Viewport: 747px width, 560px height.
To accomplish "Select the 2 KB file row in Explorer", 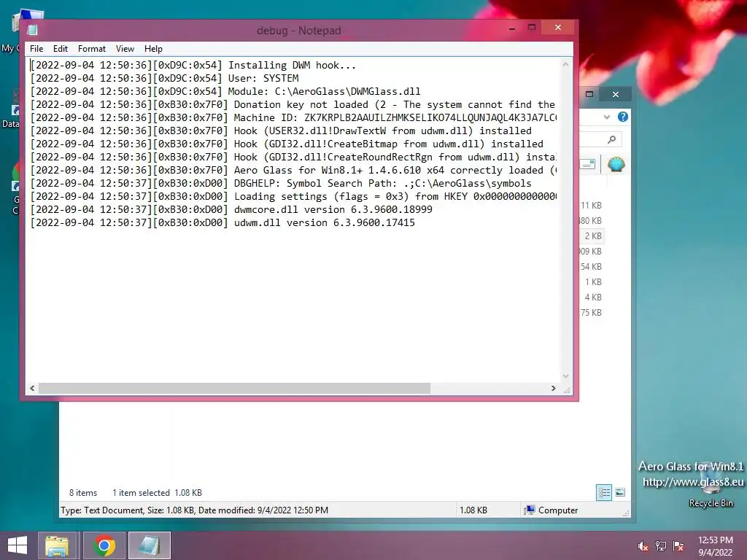I will tap(591, 236).
